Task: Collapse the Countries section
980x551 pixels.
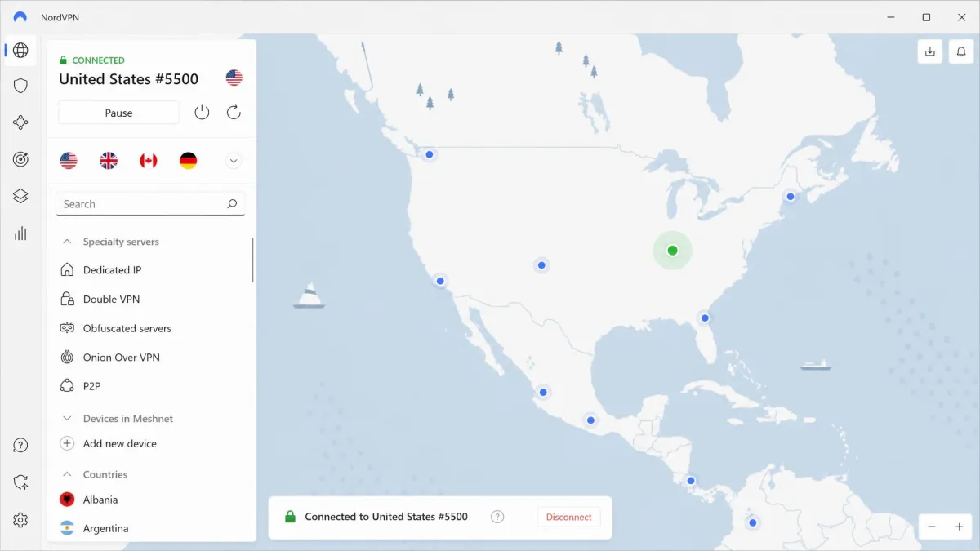Action: (x=67, y=474)
